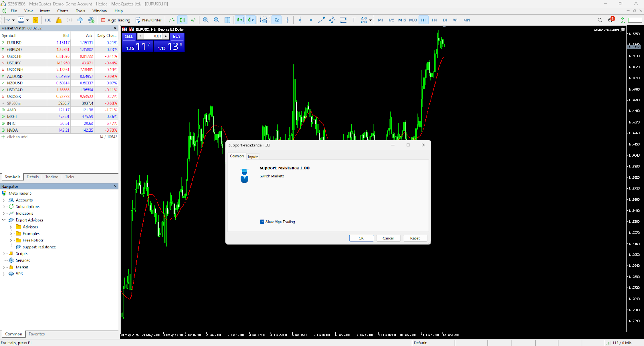Open the IDE MetaEditor button
Screen dimensions: 644x346
pos(48,20)
